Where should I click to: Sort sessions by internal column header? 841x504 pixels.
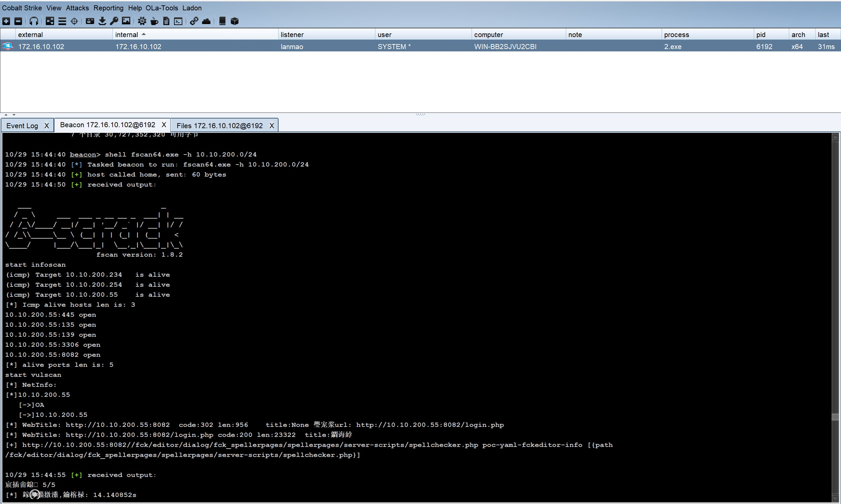pos(195,34)
